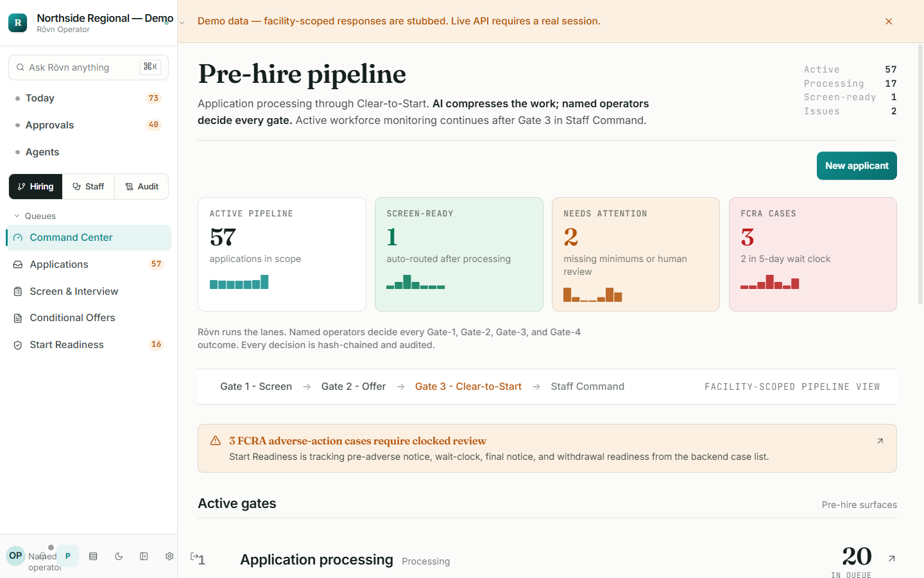
Task: Click the Conditional Offers document icon
Action: tap(18, 318)
